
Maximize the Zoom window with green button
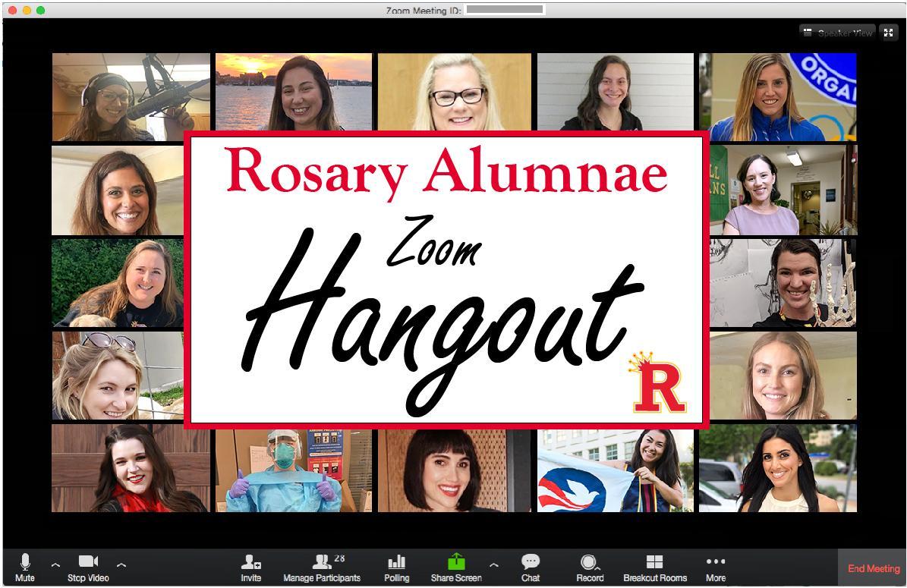(x=40, y=10)
